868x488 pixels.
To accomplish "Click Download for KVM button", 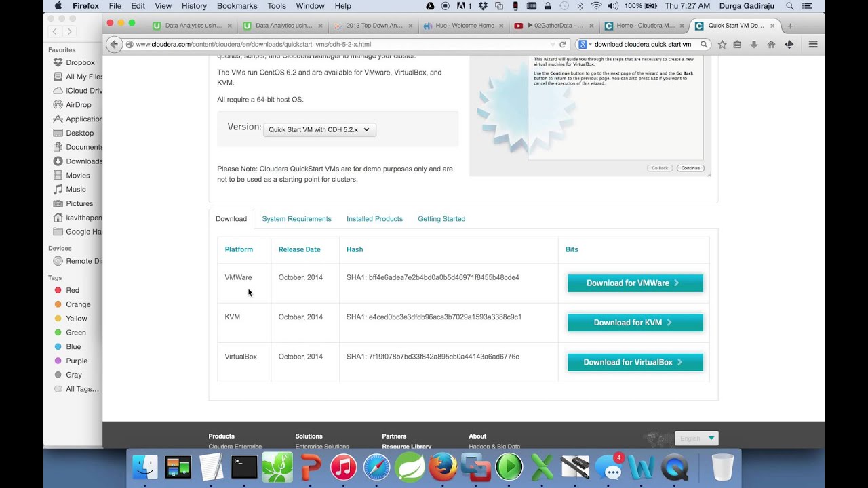I will pyautogui.click(x=635, y=323).
